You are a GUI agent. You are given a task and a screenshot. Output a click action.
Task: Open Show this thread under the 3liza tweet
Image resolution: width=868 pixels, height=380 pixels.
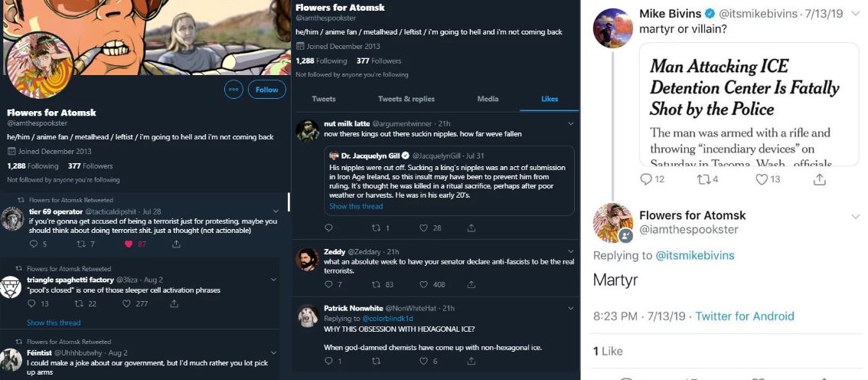[54, 323]
